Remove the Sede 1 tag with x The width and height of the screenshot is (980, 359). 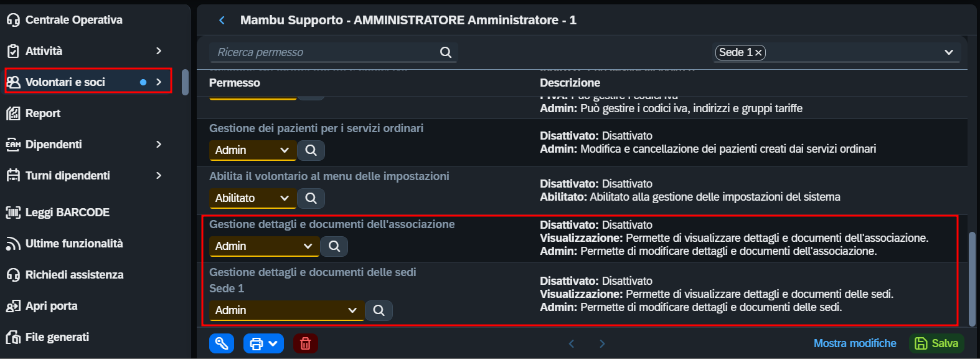[758, 53]
